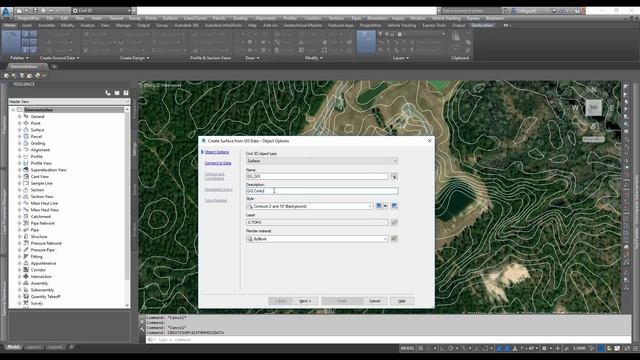Screen dimensions: 640x360
Task: Click the Toolspace phone-shaped icon
Action: click(x=108, y=93)
